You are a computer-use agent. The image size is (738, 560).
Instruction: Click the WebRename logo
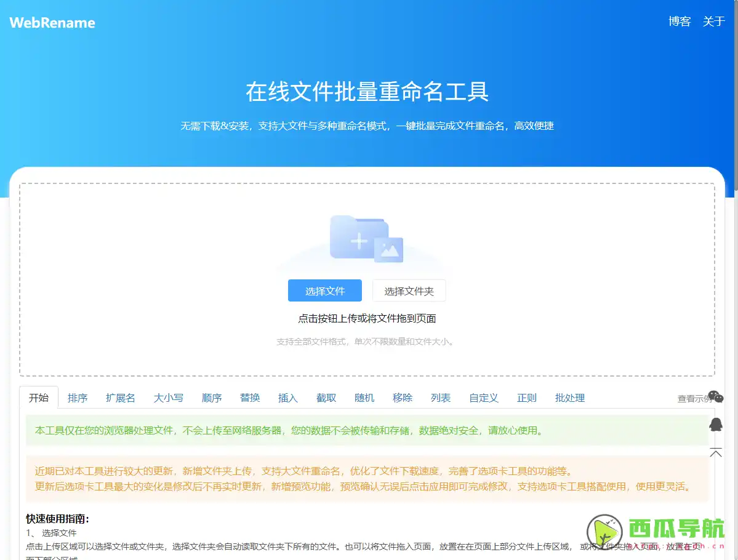coord(52,22)
